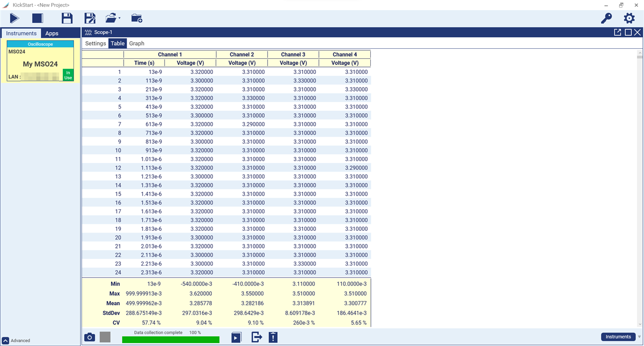Maximize the Scope-1 panel
This screenshot has height=346, width=644.
(628, 32)
